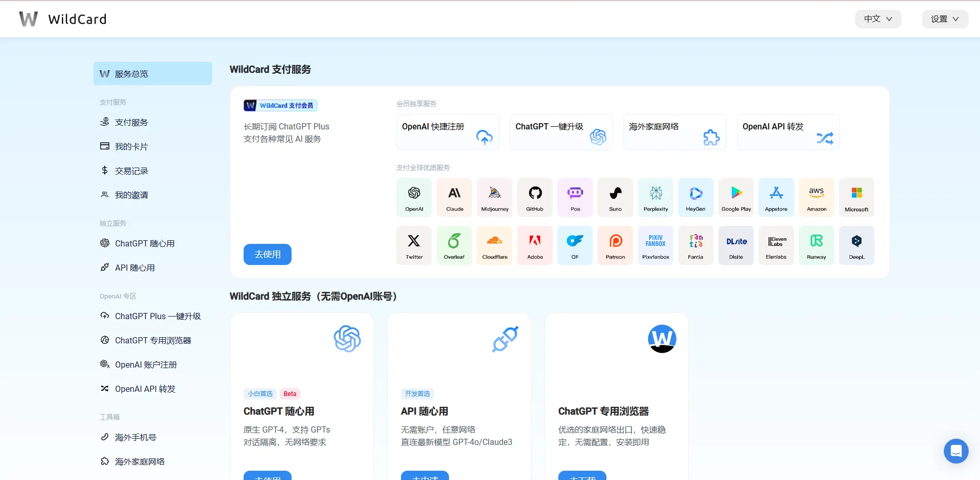This screenshot has height=480, width=980.
Task: Open 支付服务 sidebar item
Action: point(153,122)
